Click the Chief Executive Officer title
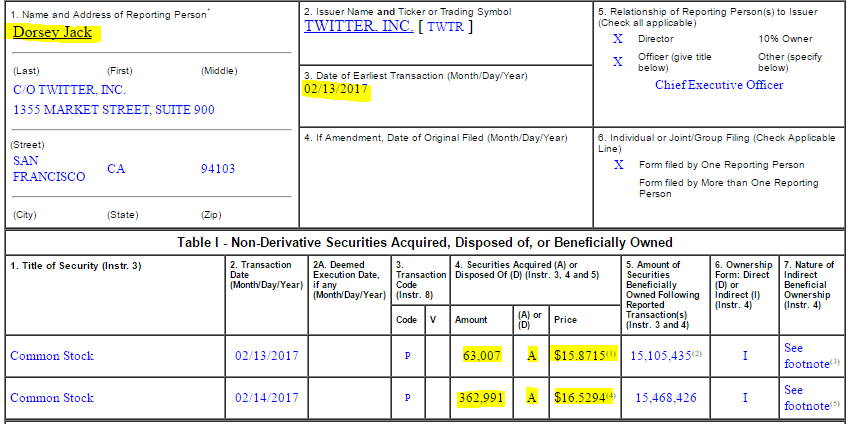 719,85
